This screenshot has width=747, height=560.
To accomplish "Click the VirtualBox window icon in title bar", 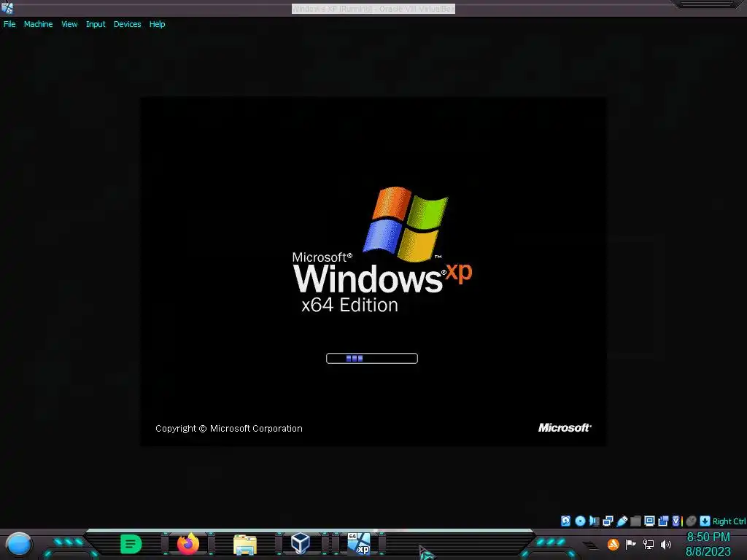I will (x=7, y=7).
